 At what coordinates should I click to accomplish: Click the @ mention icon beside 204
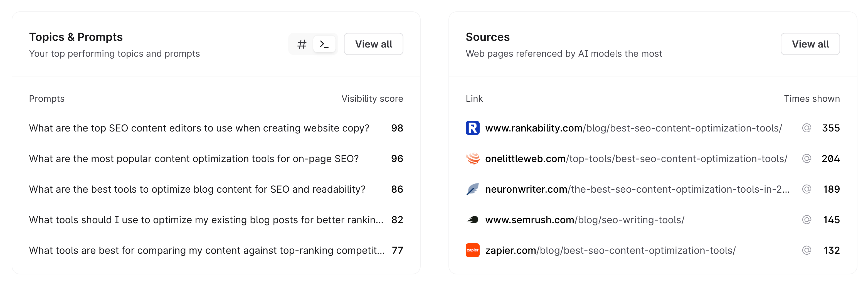point(806,159)
